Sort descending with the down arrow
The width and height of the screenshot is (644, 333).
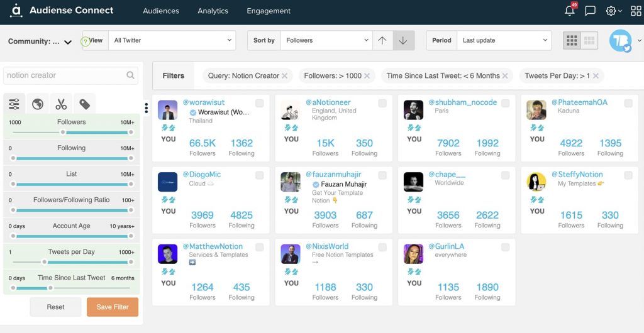[403, 41]
